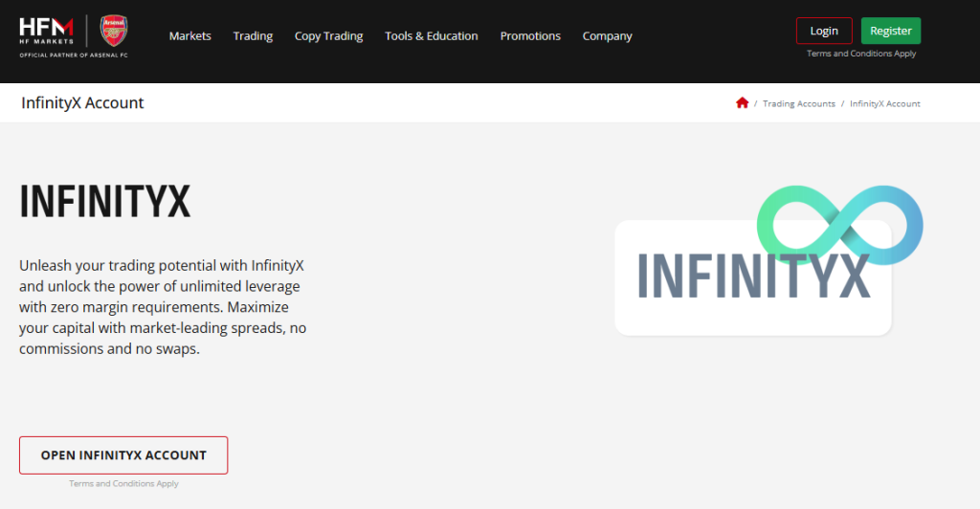Open the Trading menu
This screenshot has width=980, height=509.
(253, 36)
